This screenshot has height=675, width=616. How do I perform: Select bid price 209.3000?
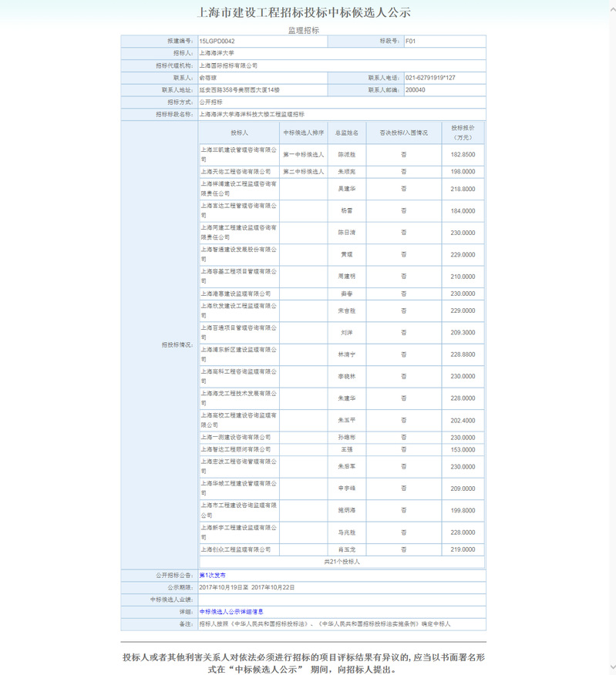coord(463,333)
